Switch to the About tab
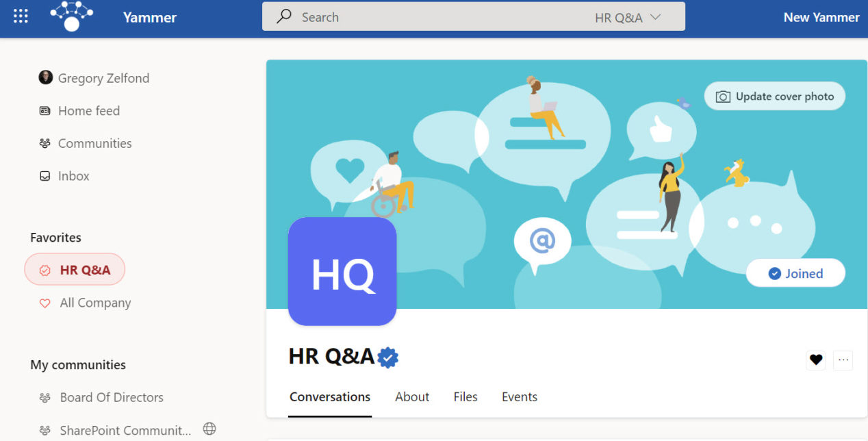The height and width of the screenshot is (441, 868). pyautogui.click(x=412, y=397)
